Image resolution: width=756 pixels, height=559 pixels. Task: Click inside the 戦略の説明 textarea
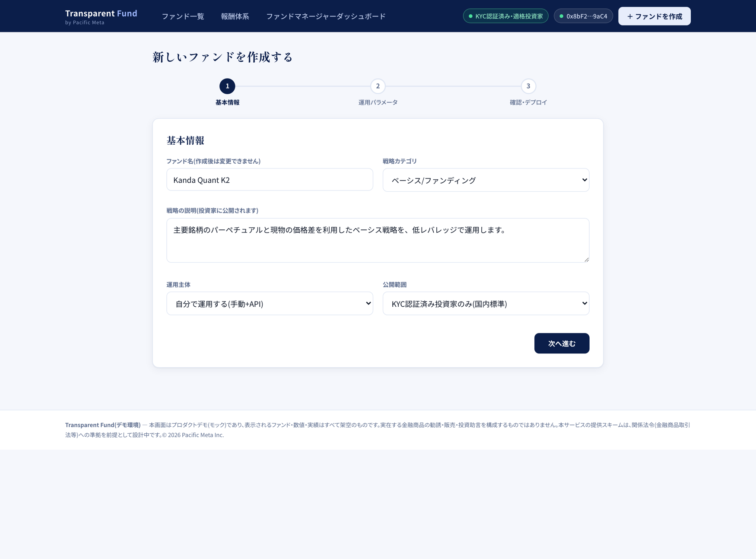click(x=378, y=240)
